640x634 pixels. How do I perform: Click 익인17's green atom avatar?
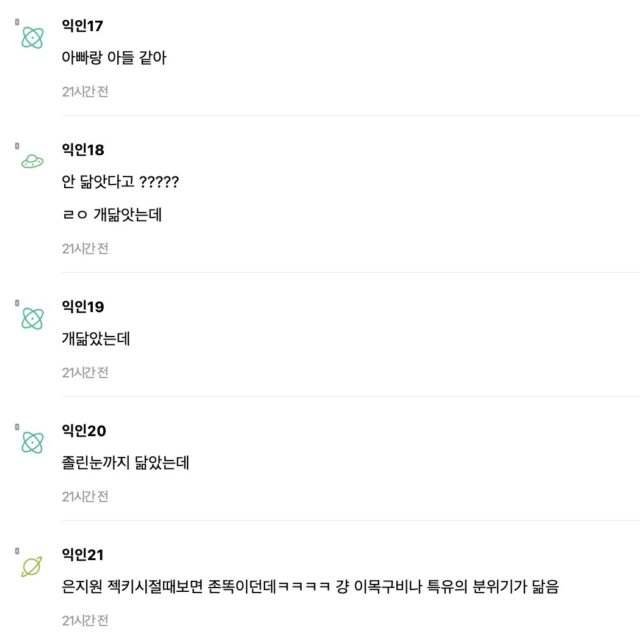pos(33,38)
